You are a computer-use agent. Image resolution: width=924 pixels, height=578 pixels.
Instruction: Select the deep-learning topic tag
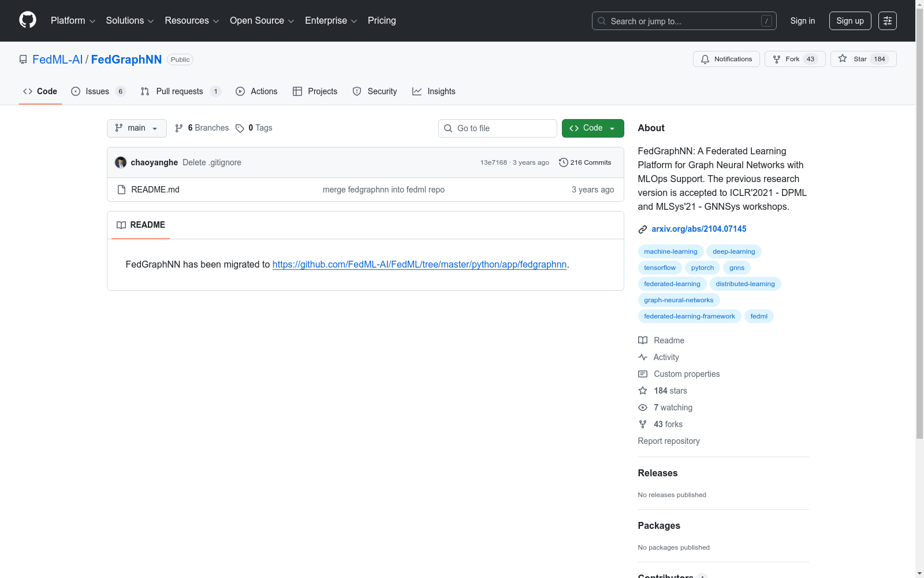tap(734, 251)
